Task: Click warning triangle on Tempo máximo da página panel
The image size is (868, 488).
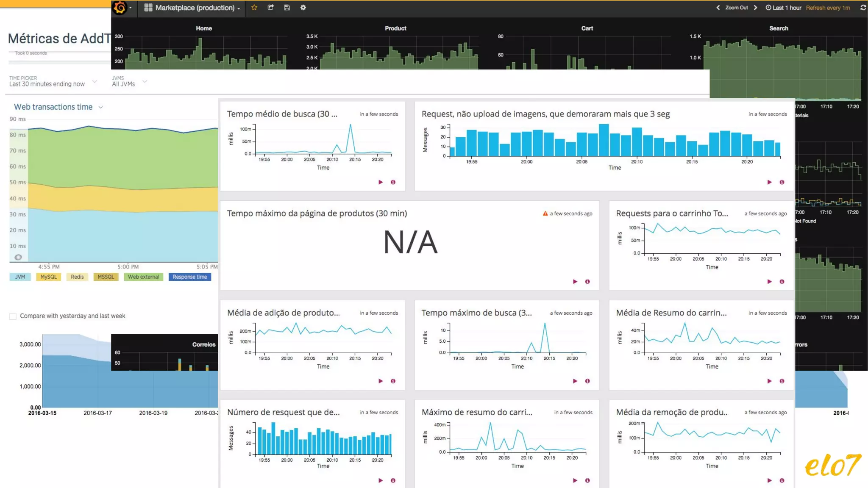Action: (x=545, y=213)
